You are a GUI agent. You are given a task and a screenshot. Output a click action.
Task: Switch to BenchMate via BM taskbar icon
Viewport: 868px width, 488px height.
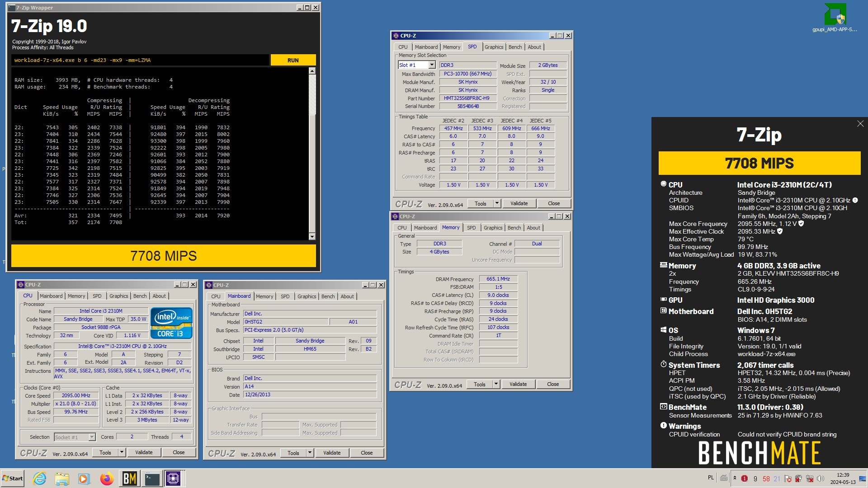coord(129,479)
